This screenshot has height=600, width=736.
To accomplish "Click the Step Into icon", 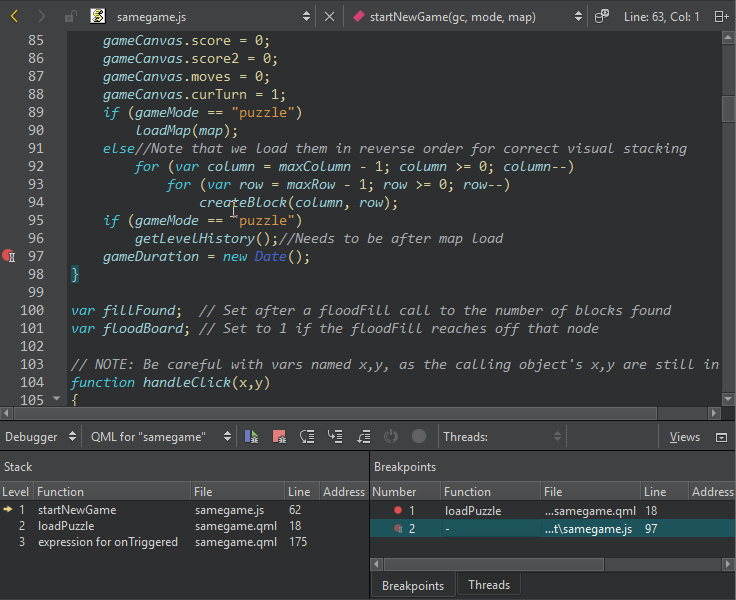I will [x=335, y=437].
